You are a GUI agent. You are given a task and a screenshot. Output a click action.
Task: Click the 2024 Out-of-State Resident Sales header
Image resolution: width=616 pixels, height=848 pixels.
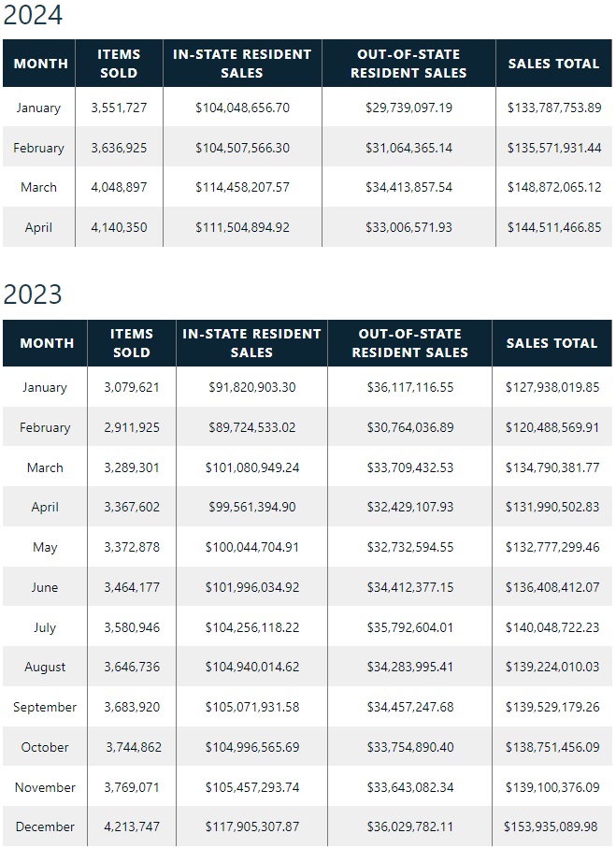coord(408,64)
